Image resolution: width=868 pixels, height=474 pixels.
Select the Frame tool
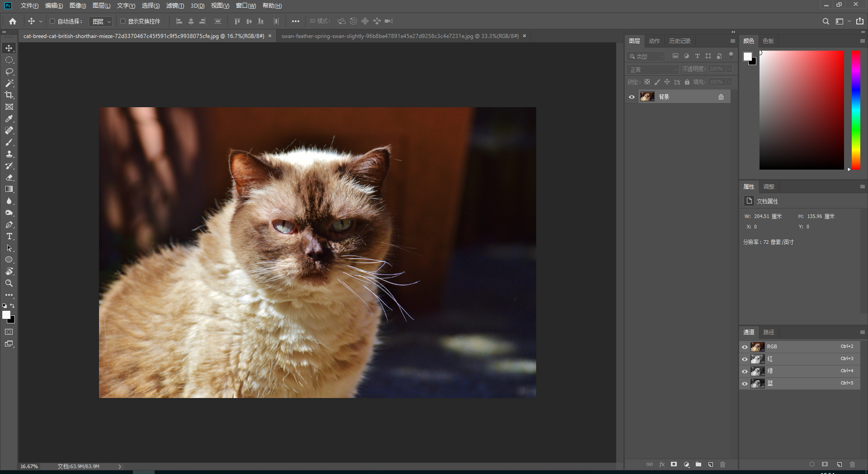tap(9, 107)
